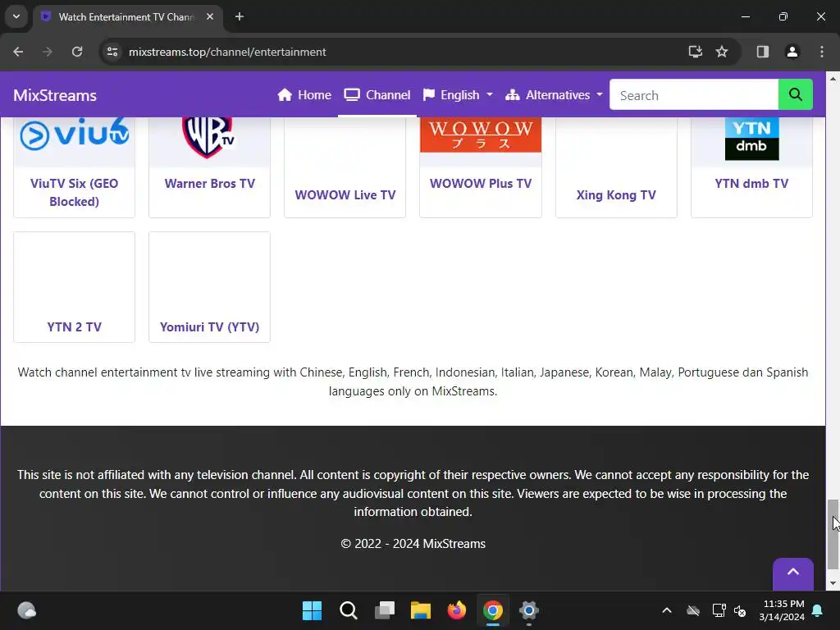Screen dimensions: 840x630
Task: Click the Warner Bros TV logo image
Action: (x=209, y=137)
